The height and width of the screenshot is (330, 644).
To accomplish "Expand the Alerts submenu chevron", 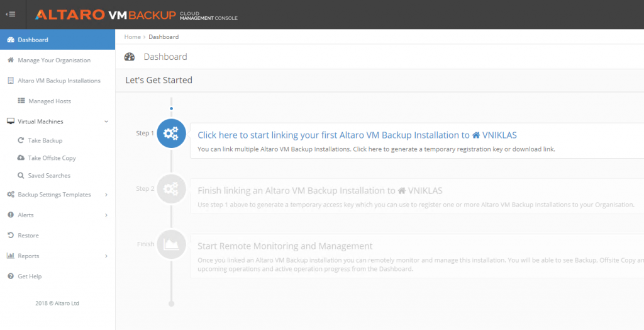I will pos(106,215).
